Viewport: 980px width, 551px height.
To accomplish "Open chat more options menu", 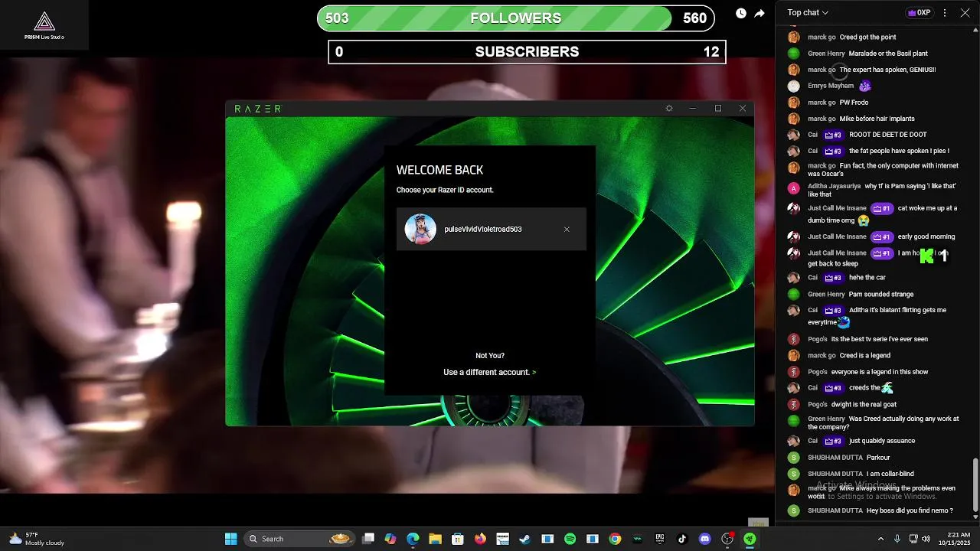I will coord(945,13).
